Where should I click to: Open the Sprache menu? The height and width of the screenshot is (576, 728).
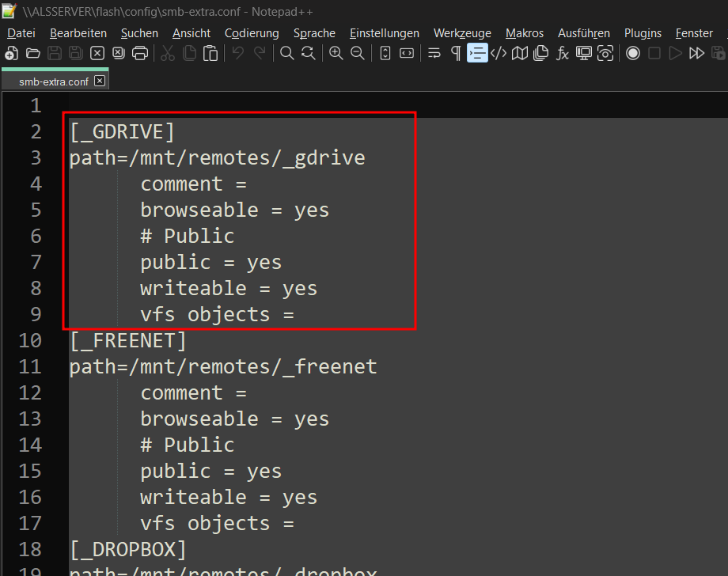314,33
